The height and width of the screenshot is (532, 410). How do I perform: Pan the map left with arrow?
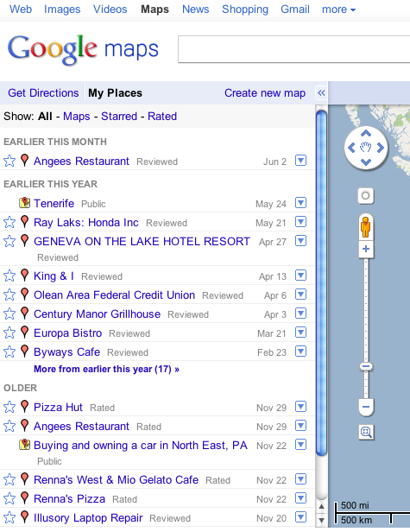351,148
